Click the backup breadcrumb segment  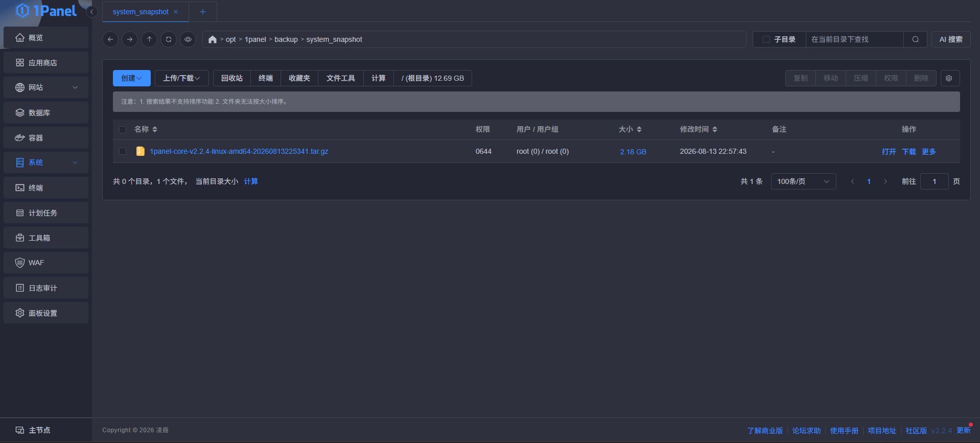click(x=286, y=39)
